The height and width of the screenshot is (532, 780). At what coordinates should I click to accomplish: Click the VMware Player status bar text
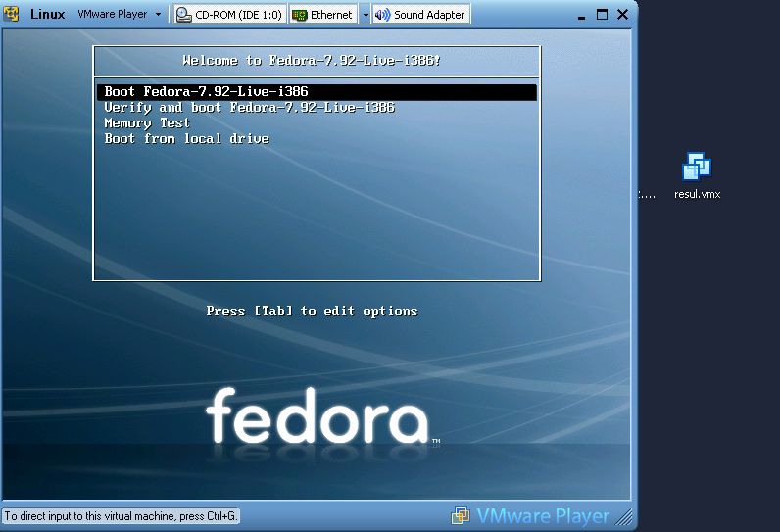pyautogui.click(x=543, y=516)
